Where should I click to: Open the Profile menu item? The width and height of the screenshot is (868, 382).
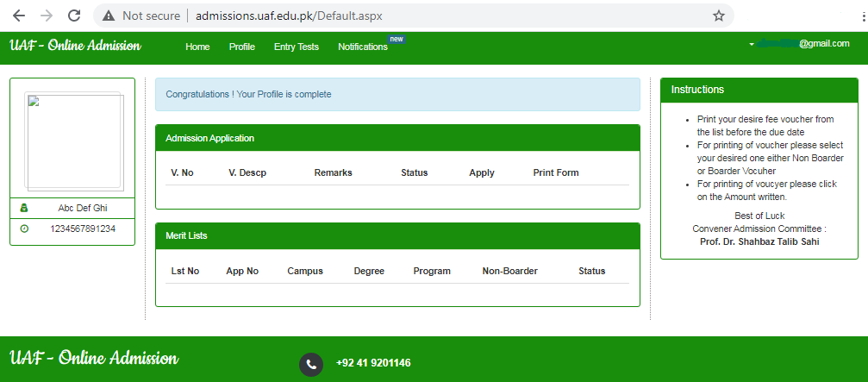coord(242,47)
